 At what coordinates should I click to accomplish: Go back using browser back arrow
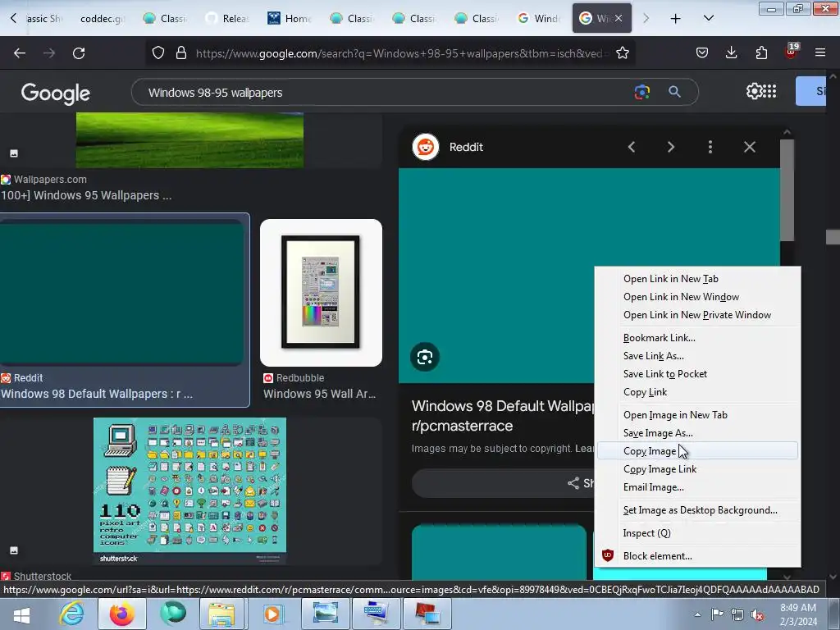coord(20,53)
